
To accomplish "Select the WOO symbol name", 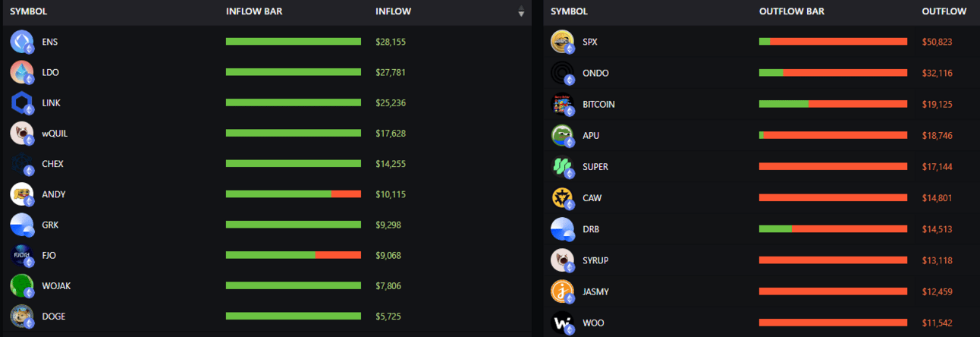I will click(x=593, y=323).
